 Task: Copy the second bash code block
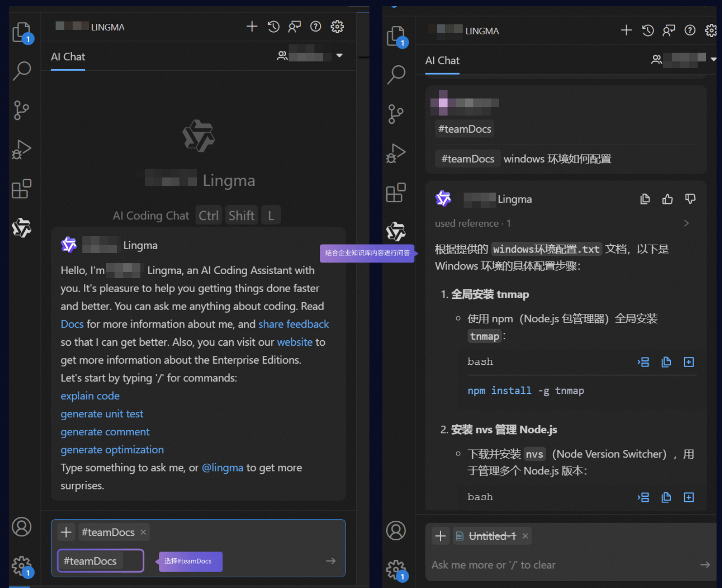[666, 497]
